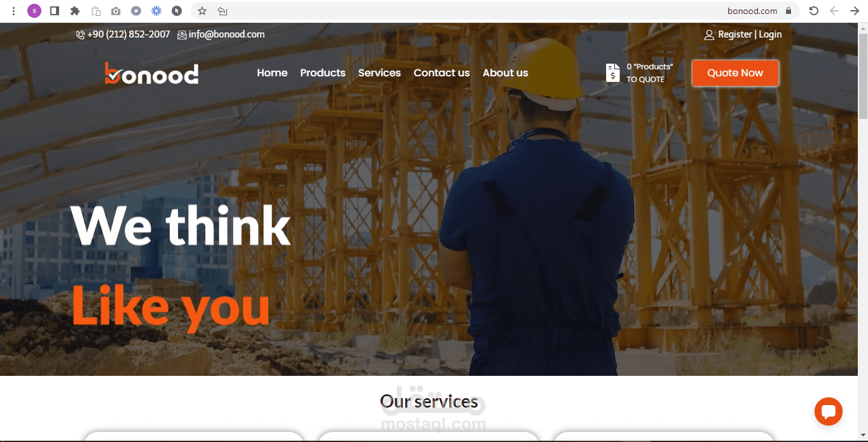Click the phone icon by +90 number
This screenshot has width=868, height=442.
coord(80,35)
